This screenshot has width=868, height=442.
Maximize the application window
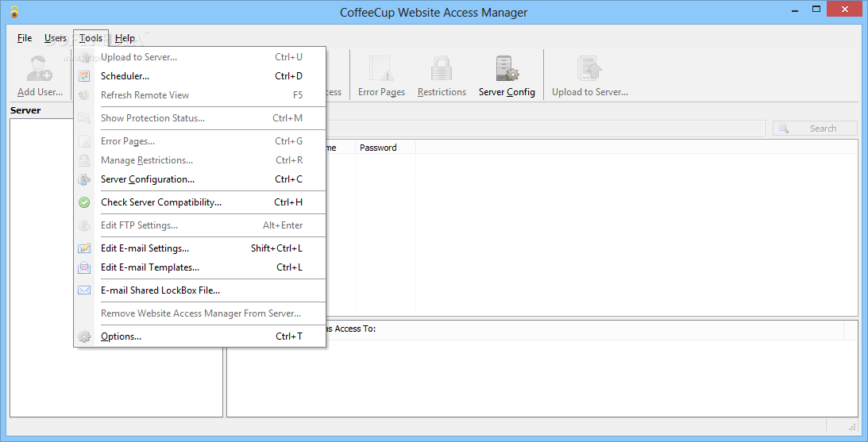click(x=816, y=9)
